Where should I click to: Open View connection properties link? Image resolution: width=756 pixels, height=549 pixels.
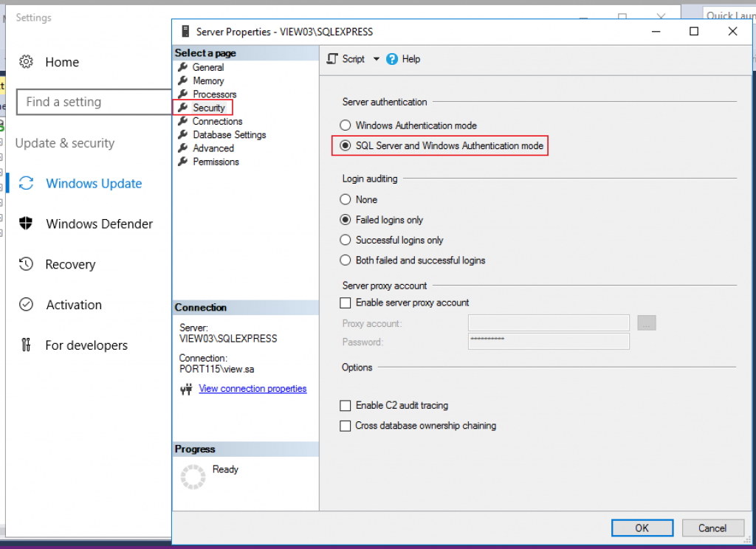pyautogui.click(x=252, y=389)
